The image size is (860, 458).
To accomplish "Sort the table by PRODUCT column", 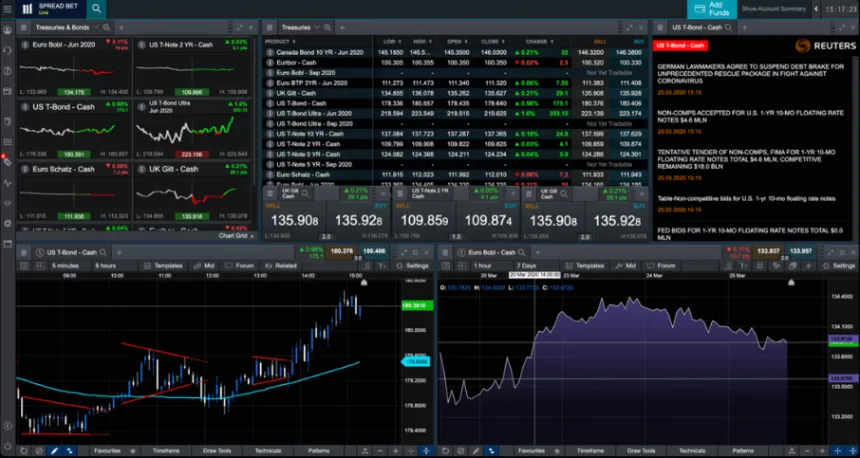I will tap(280, 42).
